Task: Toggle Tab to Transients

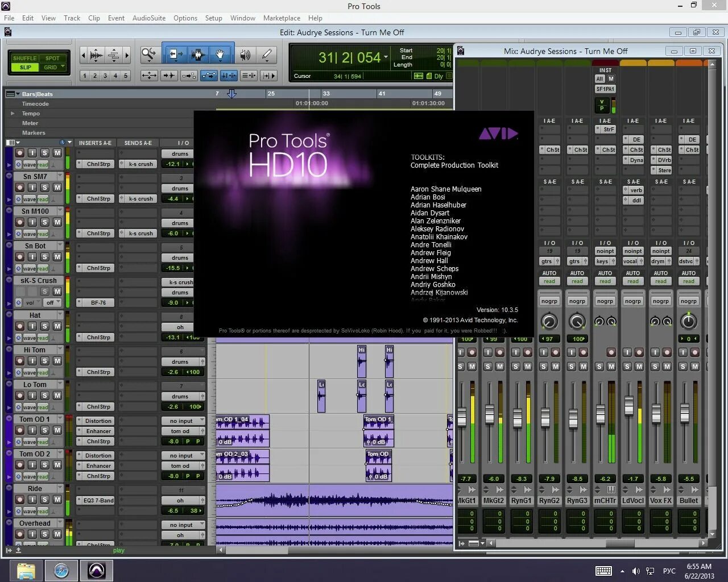Action: [169, 75]
